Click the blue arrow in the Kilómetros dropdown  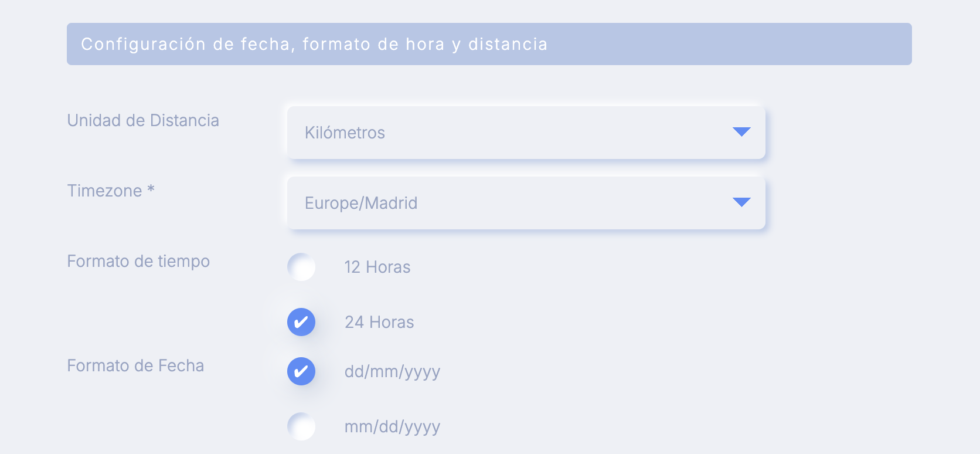[741, 132]
